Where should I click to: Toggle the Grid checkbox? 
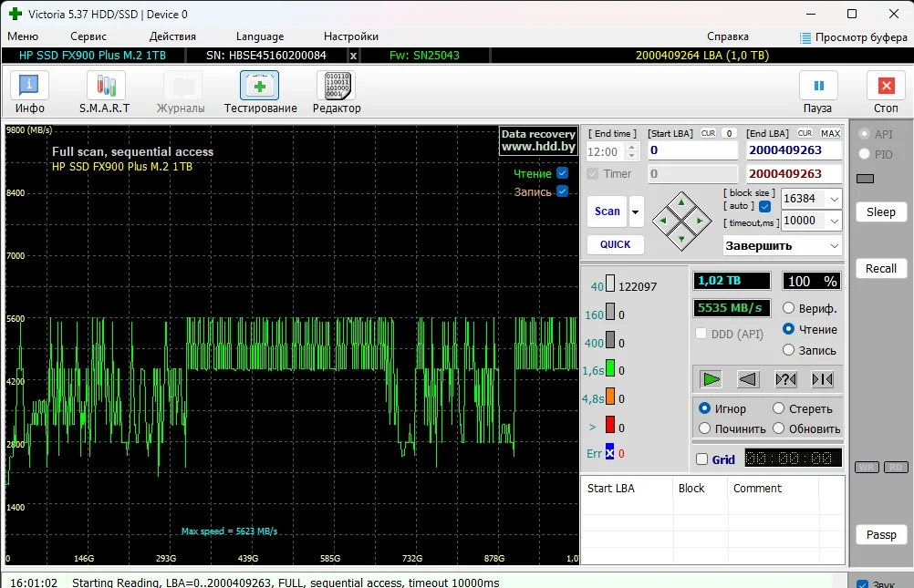[701, 459]
